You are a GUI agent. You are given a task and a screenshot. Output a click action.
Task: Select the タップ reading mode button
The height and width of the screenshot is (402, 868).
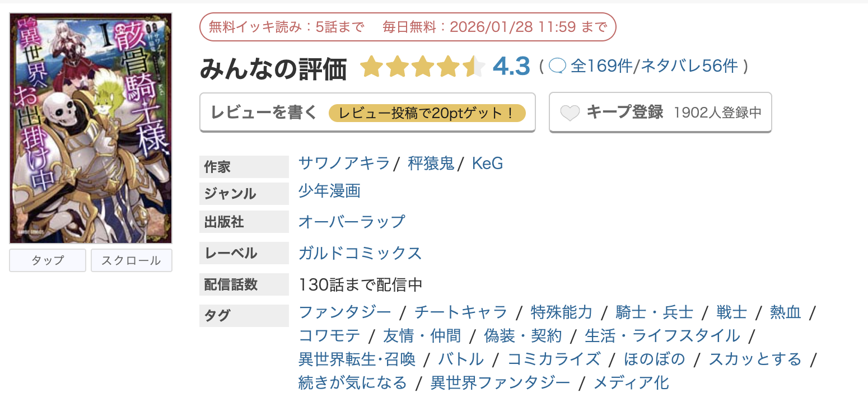coord(48,260)
